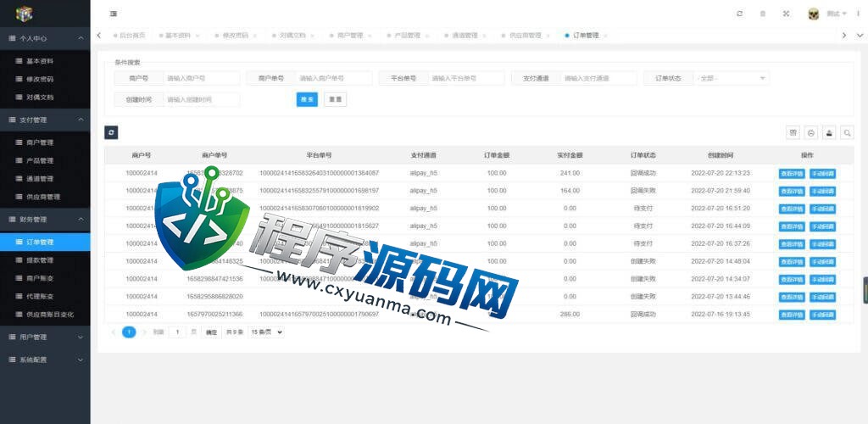Go to next page with pagination right arrow

point(144,332)
